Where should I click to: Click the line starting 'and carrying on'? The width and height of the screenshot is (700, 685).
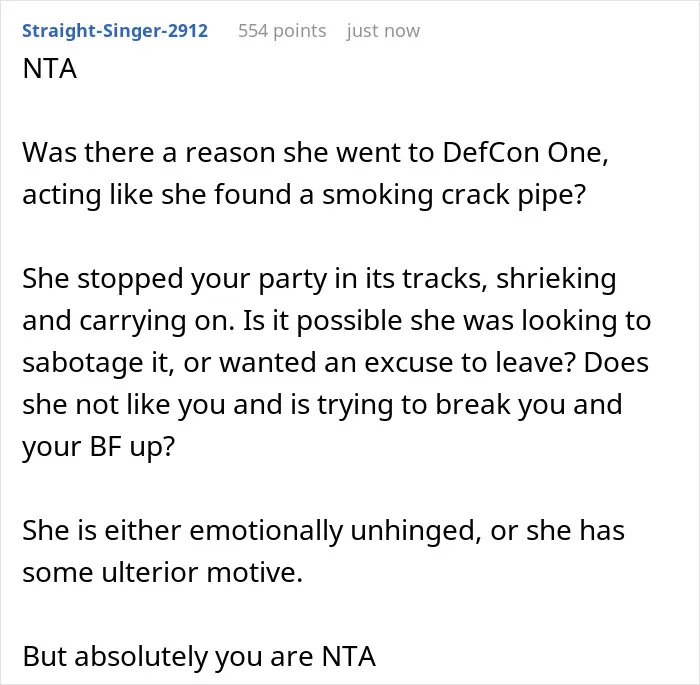coord(337,321)
